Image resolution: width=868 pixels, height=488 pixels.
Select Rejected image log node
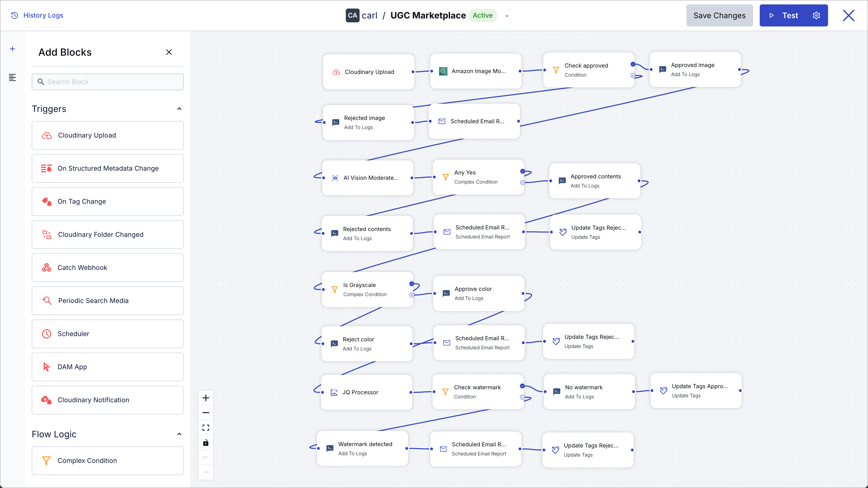368,122
